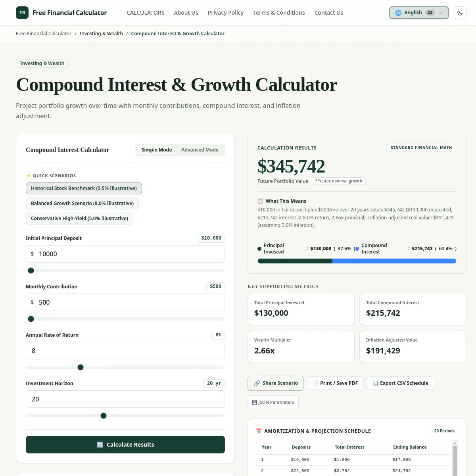Screen dimensions: 476x476
Task: Click the 20 Periods badge
Action: [x=444, y=431]
